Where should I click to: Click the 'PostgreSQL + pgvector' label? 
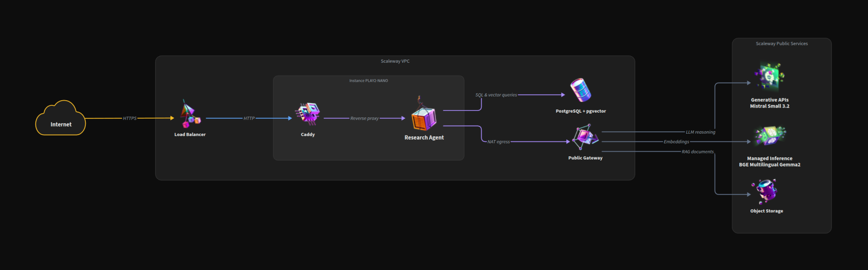click(581, 111)
